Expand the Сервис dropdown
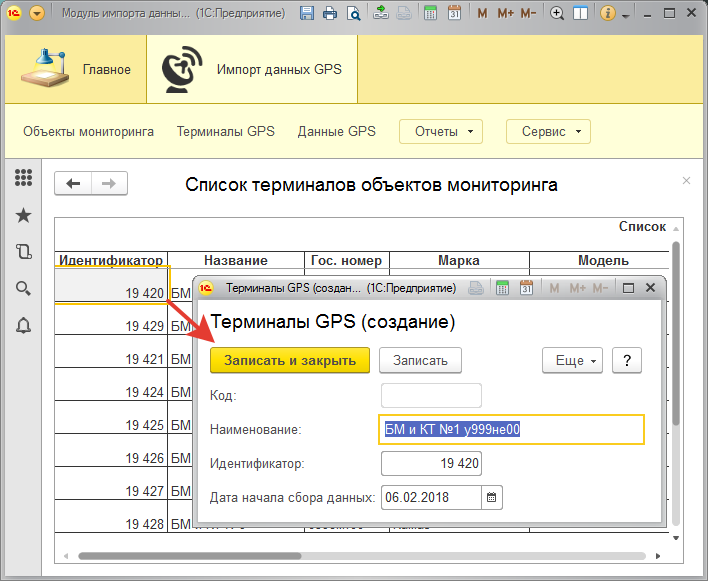708x581 pixels. 548,131
